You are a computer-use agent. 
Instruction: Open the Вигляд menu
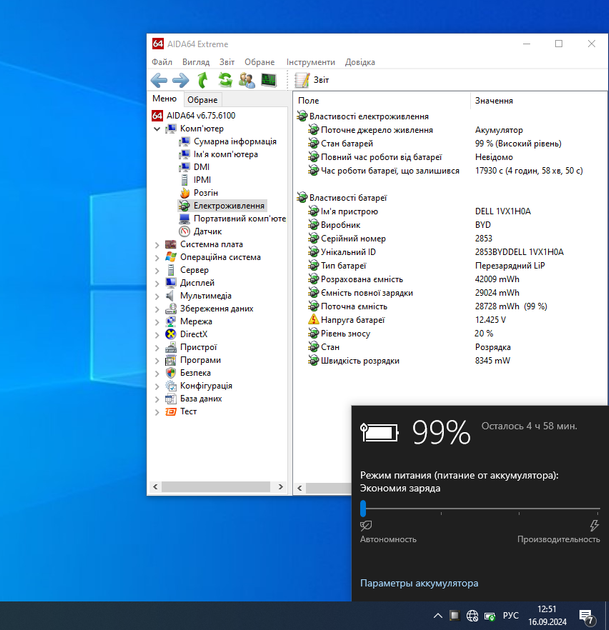[196, 62]
